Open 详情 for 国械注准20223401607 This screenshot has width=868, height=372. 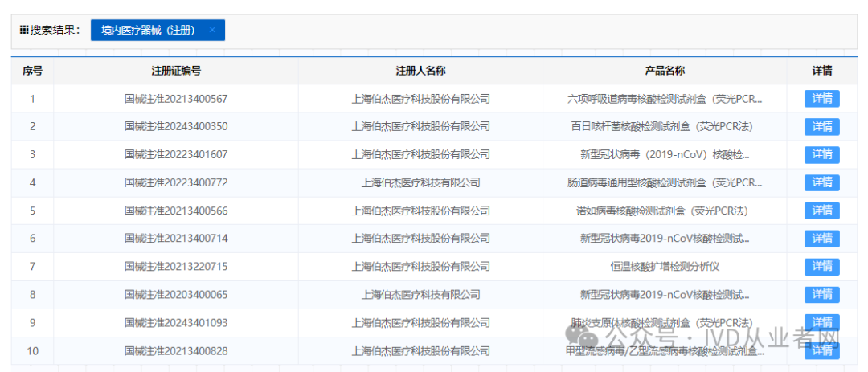(x=822, y=154)
